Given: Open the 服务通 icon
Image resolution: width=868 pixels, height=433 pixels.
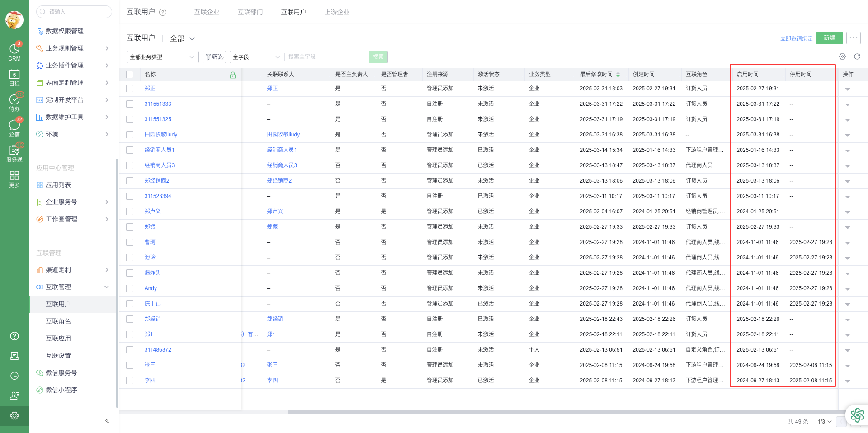Looking at the screenshot, I should (x=14, y=153).
